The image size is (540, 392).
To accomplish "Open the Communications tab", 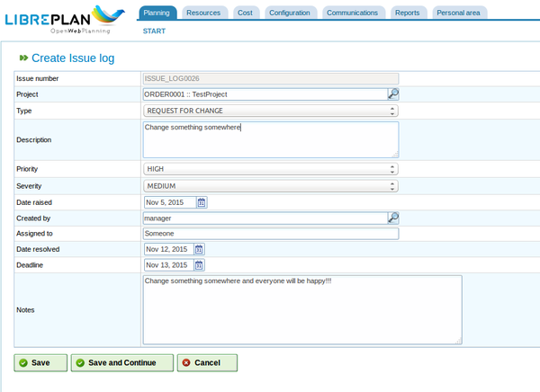I will (353, 13).
